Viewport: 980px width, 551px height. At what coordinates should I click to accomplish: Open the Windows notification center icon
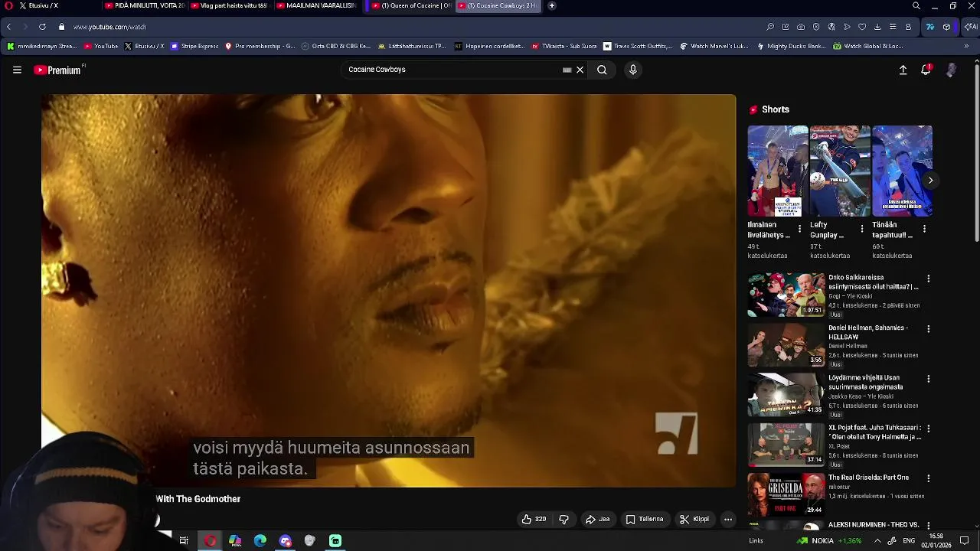(965, 541)
